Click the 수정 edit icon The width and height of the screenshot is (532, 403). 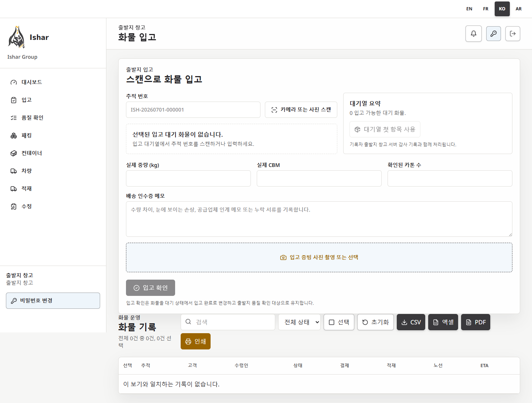(x=14, y=206)
